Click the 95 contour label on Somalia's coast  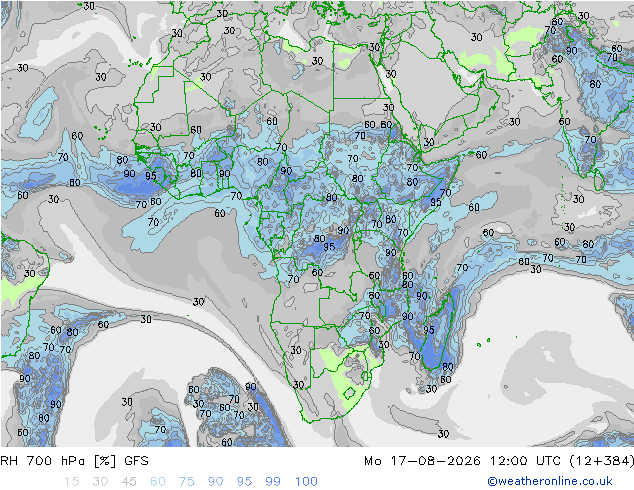[x=435, y=202]
